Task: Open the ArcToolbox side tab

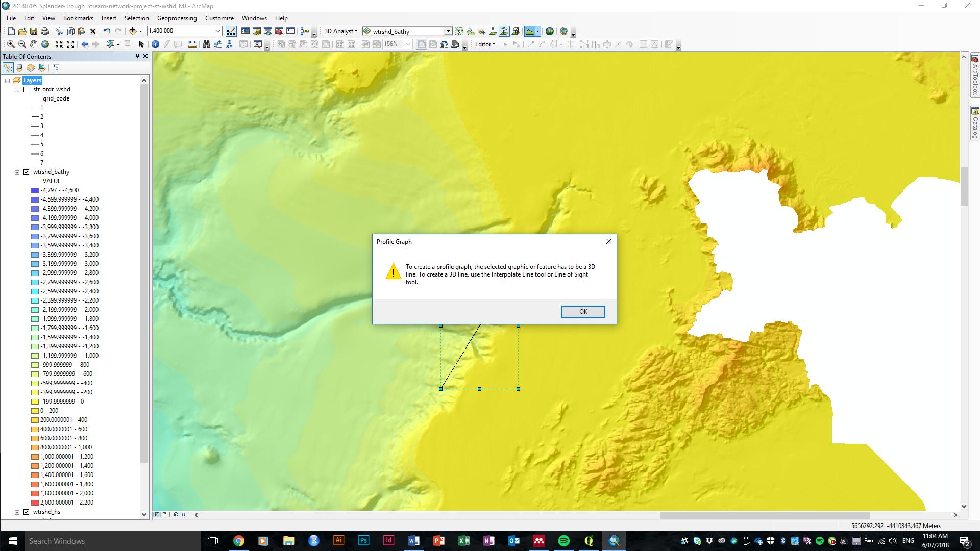Action: (x=975, y=76)
